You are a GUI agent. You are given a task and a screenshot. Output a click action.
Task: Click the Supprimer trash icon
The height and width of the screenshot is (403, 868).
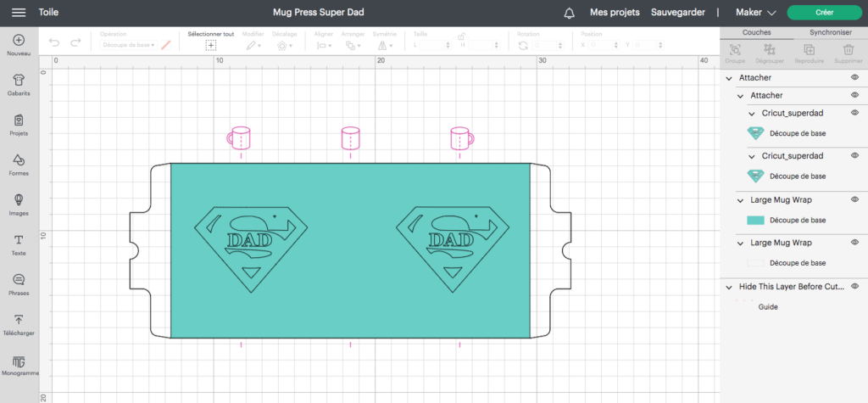[x=848, y=50]
